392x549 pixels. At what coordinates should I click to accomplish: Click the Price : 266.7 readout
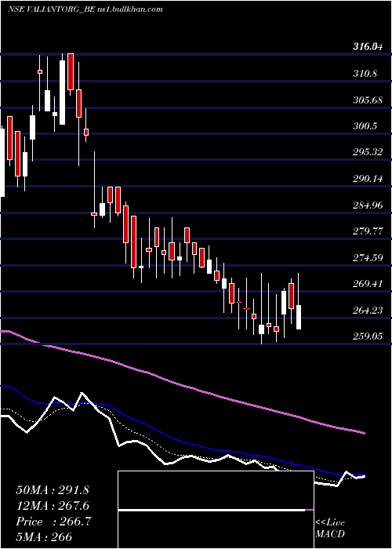click(x=53, y=522)
